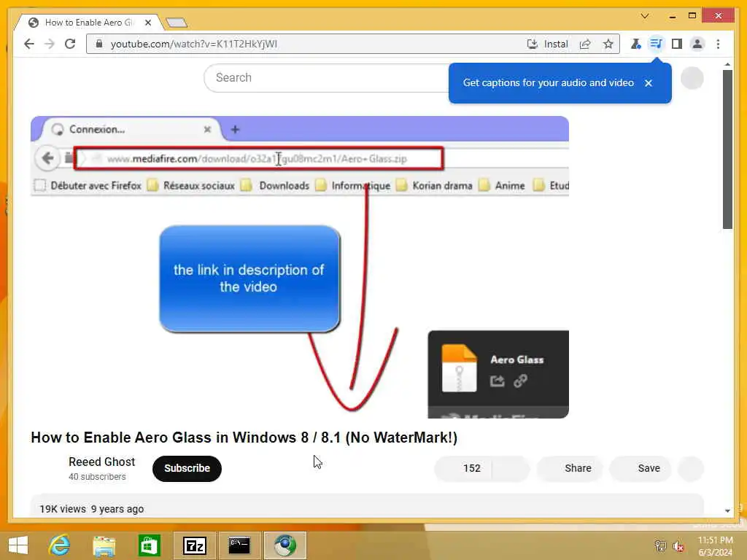Open Command Prompt from taskbar
Screen dimensions: 747x560
pos(239,545)
